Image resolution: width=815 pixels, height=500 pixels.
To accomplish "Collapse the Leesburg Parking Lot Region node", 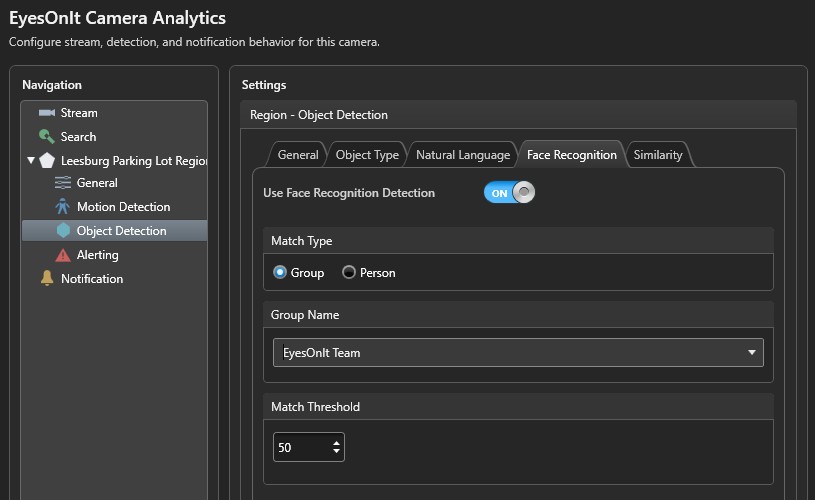I will pos(31,160).
